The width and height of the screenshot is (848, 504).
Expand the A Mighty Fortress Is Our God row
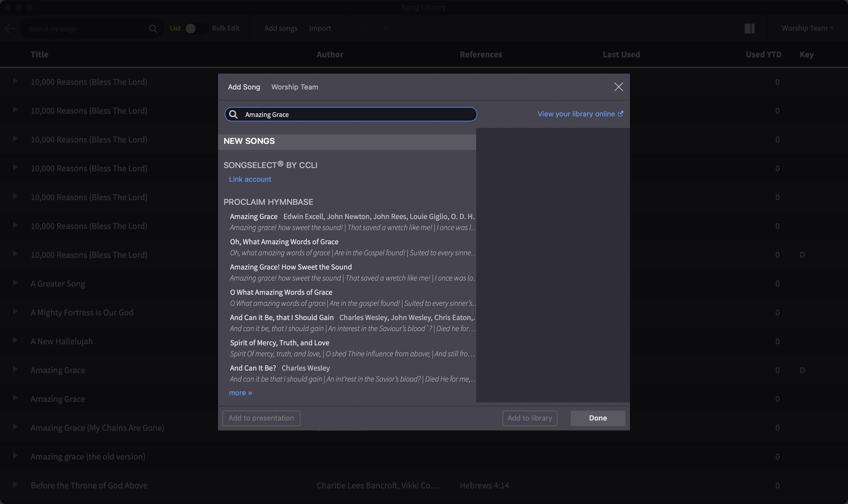coord(15,312)
